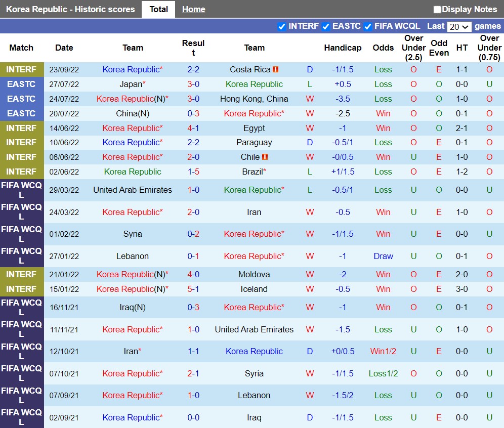Click the INTERF label on the 23/09/22 row
Screen dimensions: 504x428
pyautogui.click(x=21, y=70)
